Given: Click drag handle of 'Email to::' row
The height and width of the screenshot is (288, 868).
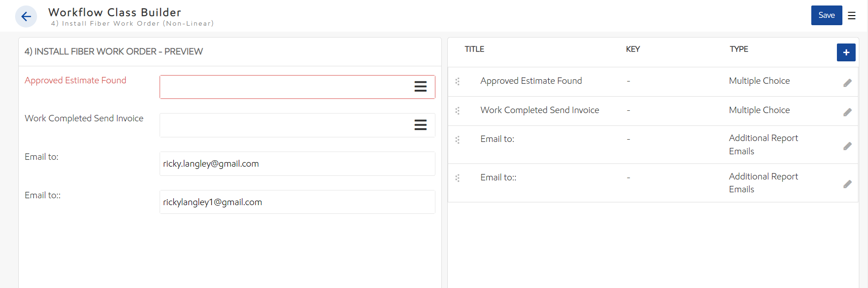Looking at the screenshot, I should tap(457, 178).
